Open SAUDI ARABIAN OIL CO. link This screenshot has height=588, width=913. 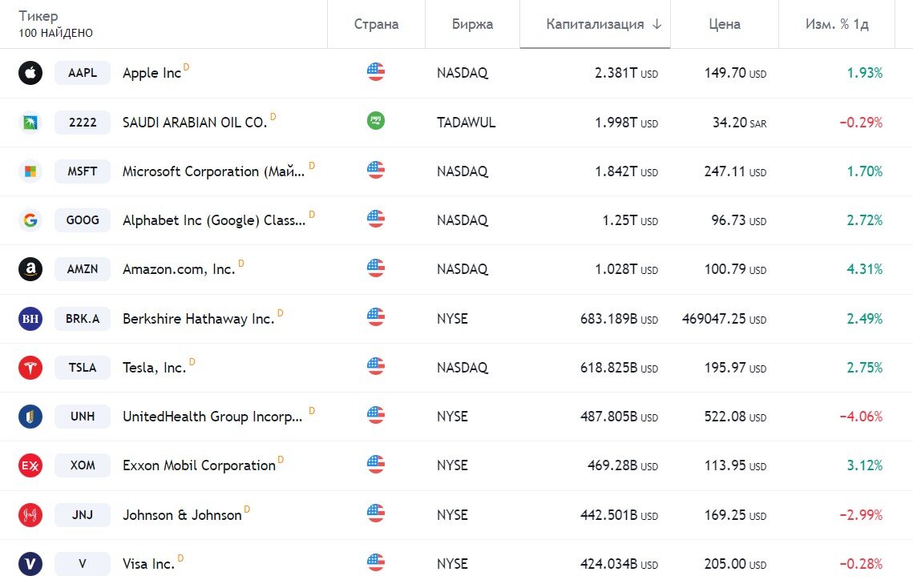195,123
